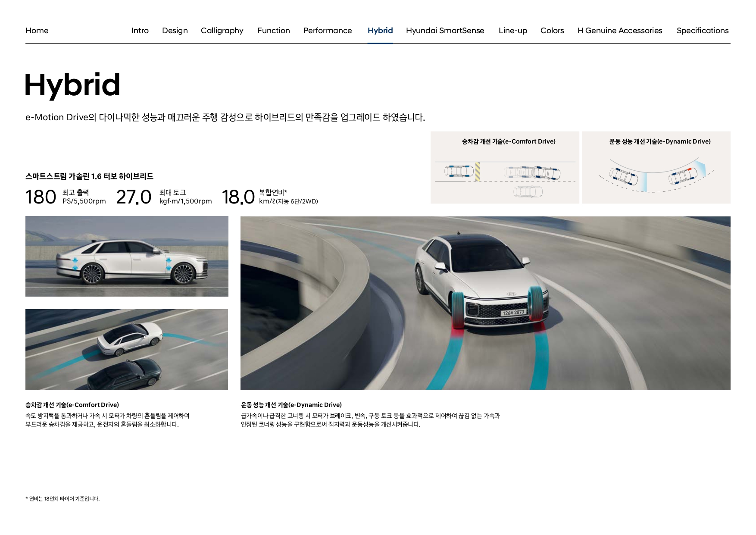Click the 'PS/5,500rpm' unit label
Image resolution: width=756 pixels, height=535 pixels.
click(x=84, y=201)
